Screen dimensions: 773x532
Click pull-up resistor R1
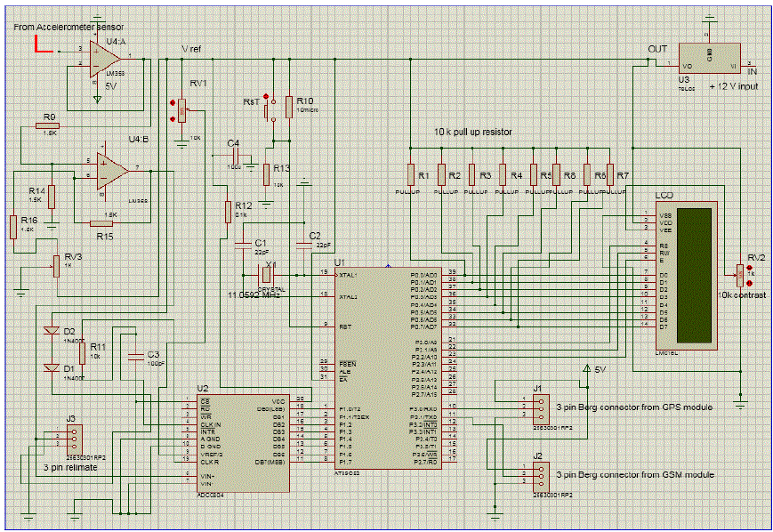pos(410,175)
